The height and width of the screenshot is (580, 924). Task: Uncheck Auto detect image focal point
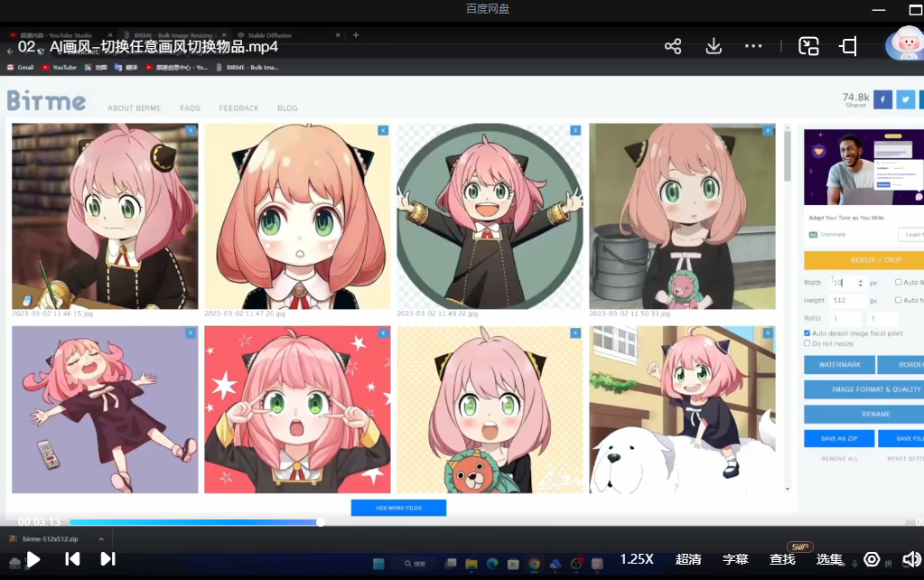tap(807, 333)
